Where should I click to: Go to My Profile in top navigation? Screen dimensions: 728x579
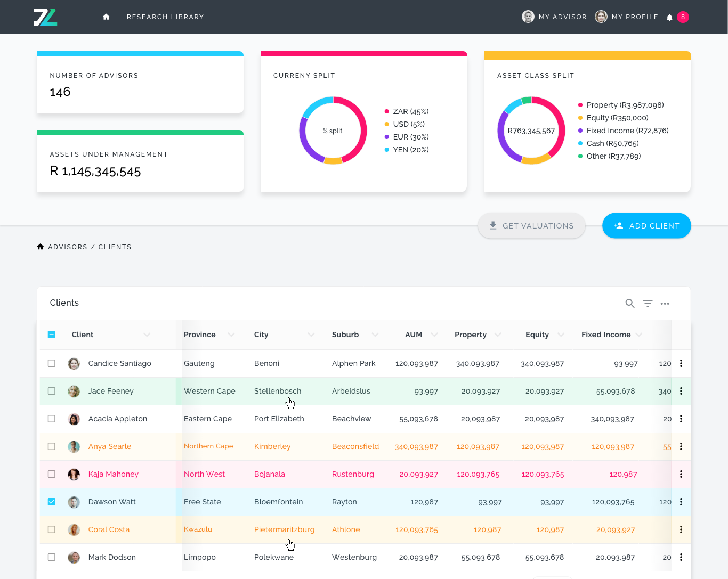(634, 17)
